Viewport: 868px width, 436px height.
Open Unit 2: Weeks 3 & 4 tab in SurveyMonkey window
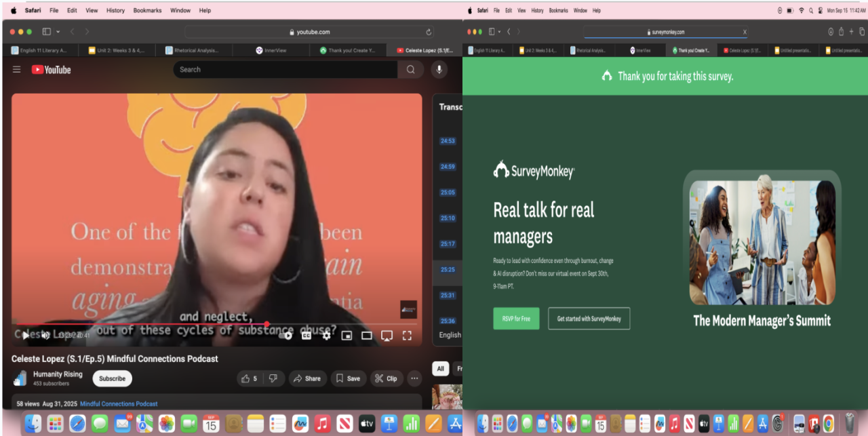(537, 50)
